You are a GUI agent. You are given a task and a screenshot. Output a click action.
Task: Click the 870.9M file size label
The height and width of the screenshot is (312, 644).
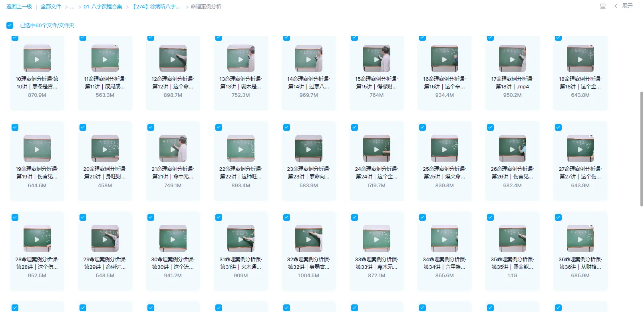pyautogui.click(x=37, y=95)
